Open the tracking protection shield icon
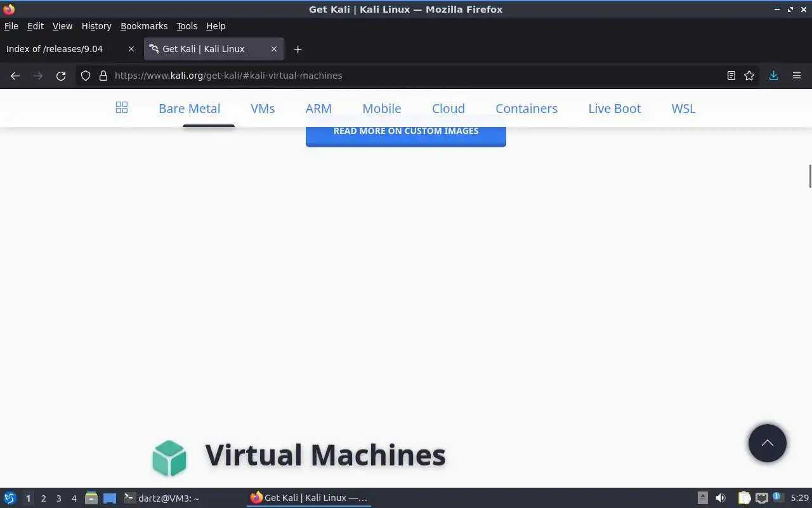Screen dimensions: 812x508 [86, 76]
